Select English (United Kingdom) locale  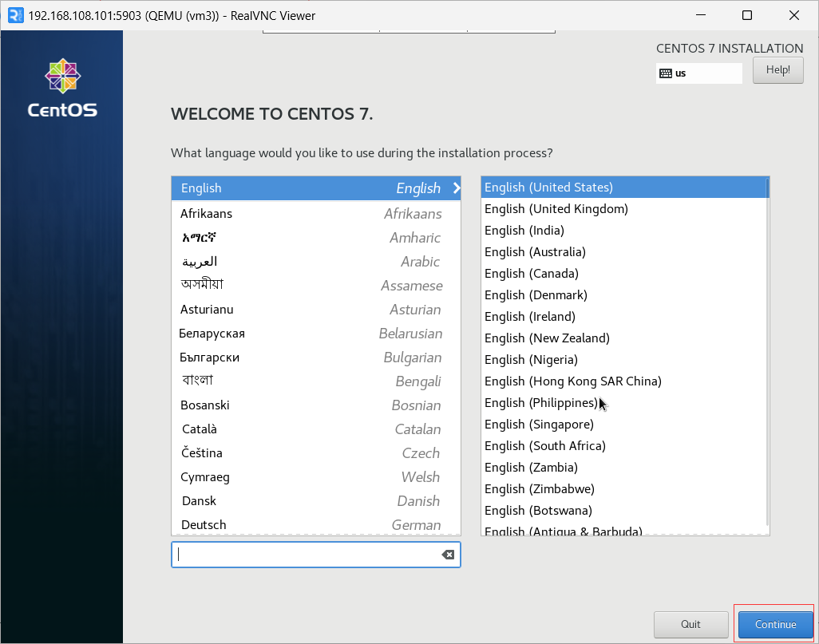(623, 209)
